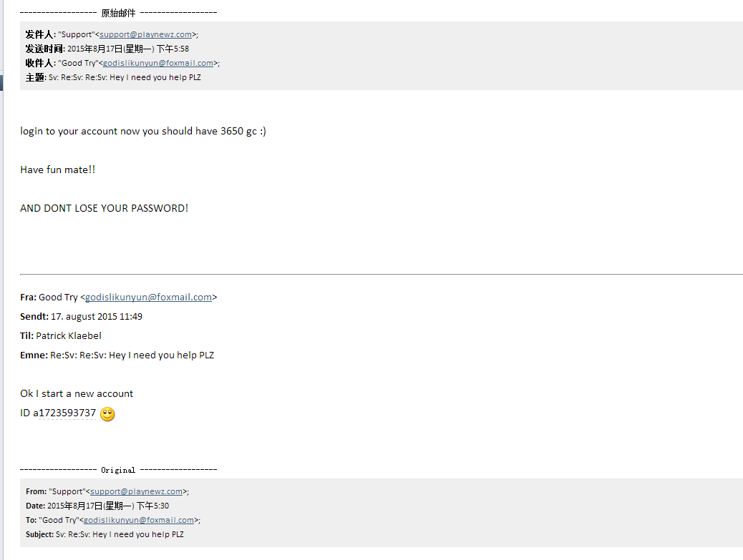
Task: Click the smiley emoji after the account ID
Action: point(107,414)
